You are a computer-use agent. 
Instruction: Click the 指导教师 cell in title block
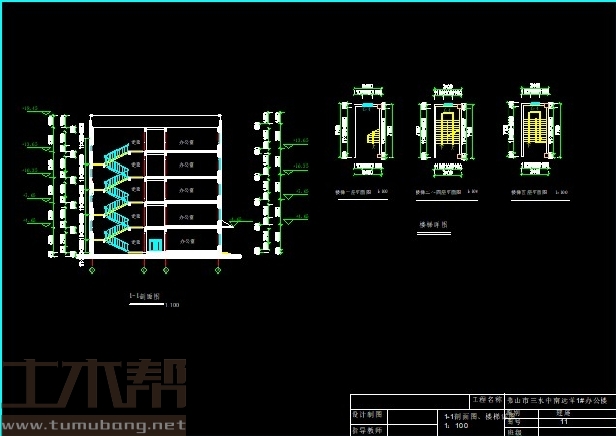click(x=368, y=429)
